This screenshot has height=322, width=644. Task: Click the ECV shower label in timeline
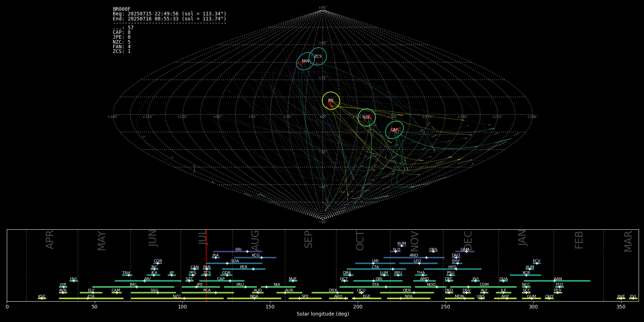pos(537,261)
